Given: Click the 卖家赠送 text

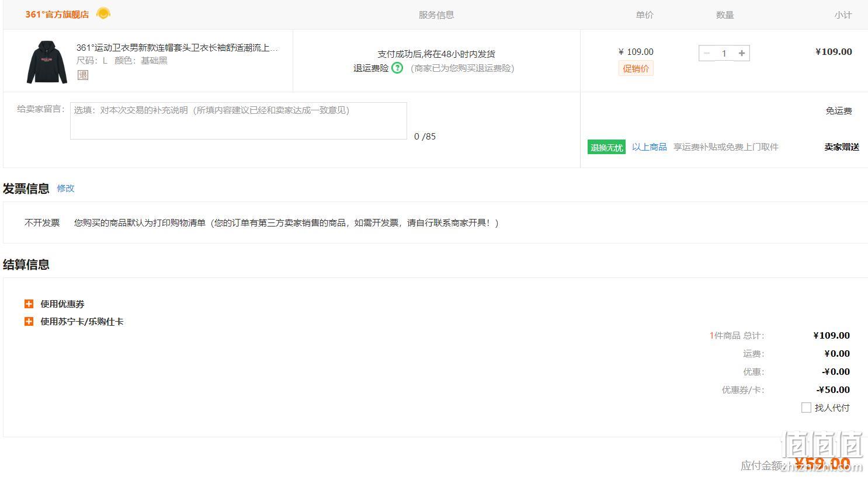Looking at the screenshot, I should (842, 147).
